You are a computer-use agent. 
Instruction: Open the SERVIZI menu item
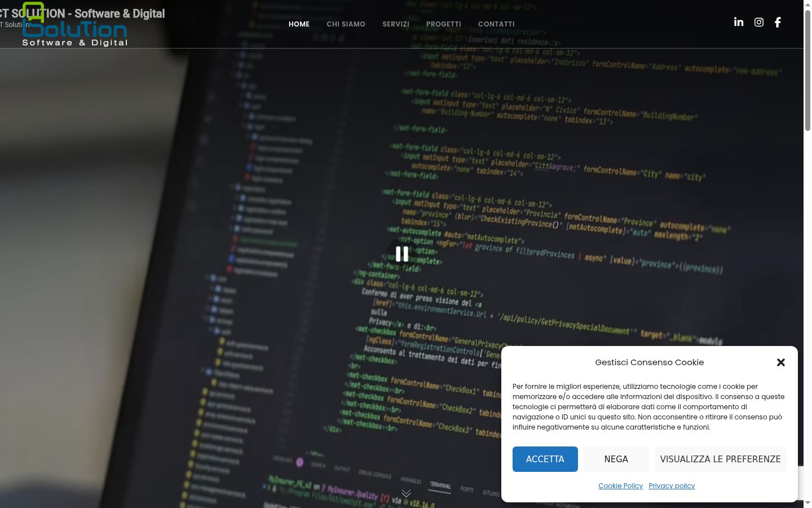pos(396,24)
